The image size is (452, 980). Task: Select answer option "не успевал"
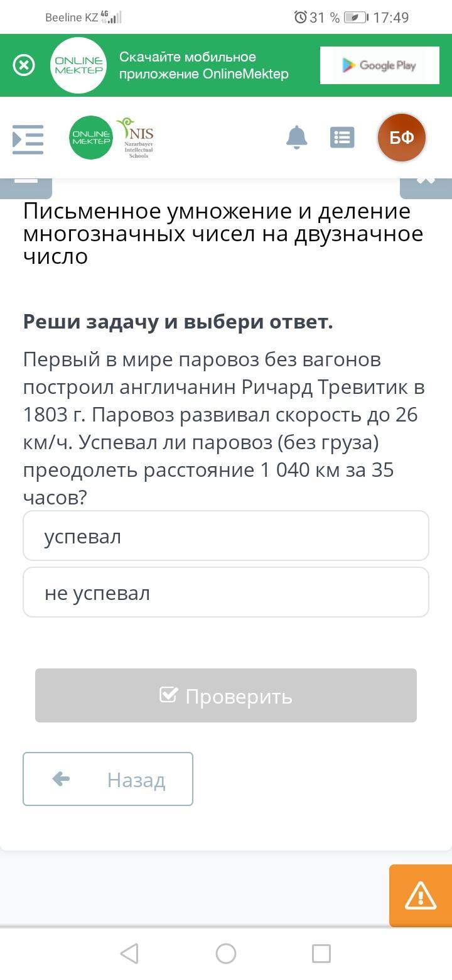click(x=226, y=592)
